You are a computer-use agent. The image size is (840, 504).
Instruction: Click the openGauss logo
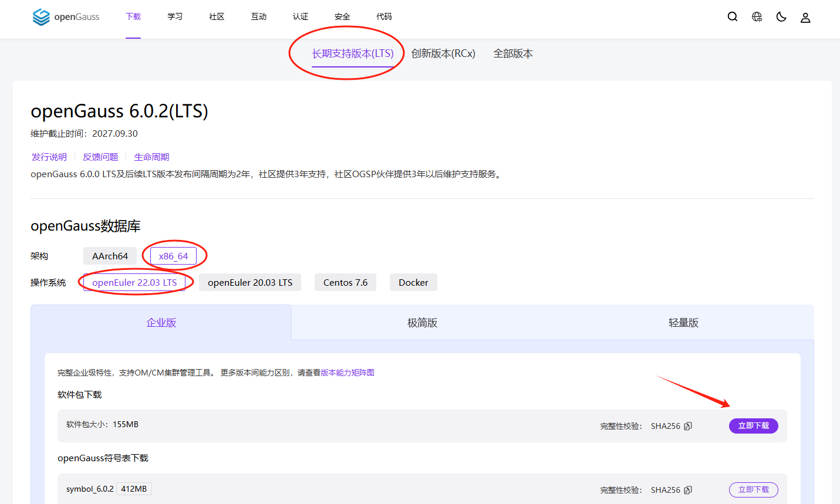coord(66,17)
